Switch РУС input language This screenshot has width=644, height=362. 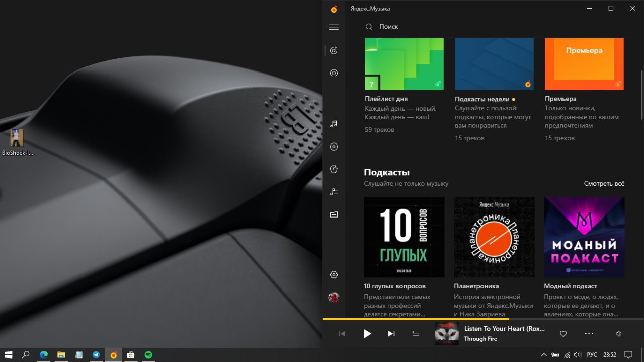[593, 354]
